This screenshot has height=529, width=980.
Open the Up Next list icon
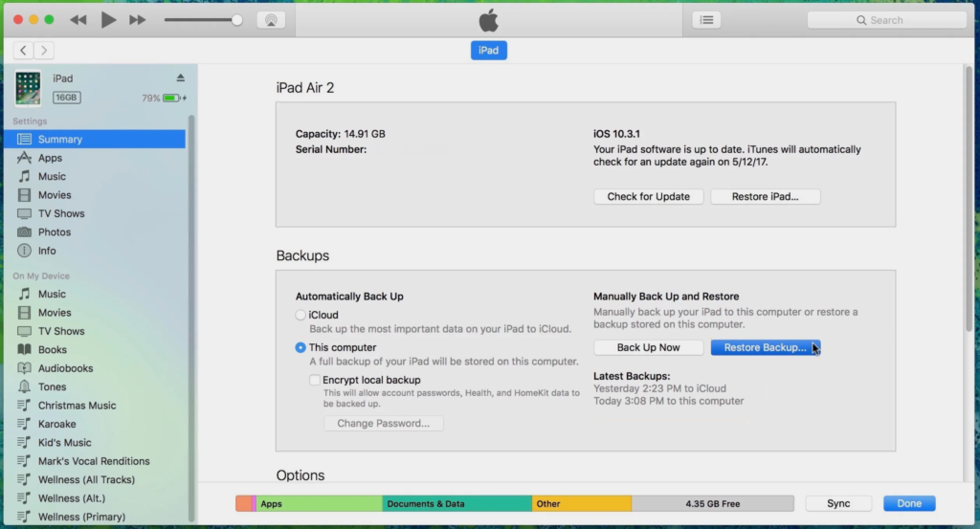pos(707,20)
